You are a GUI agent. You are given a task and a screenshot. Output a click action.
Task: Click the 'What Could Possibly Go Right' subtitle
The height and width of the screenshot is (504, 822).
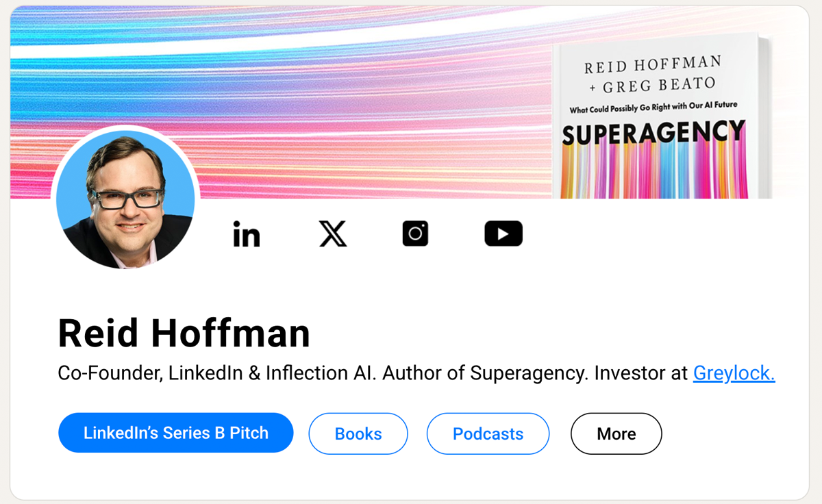tap(654, 105)
